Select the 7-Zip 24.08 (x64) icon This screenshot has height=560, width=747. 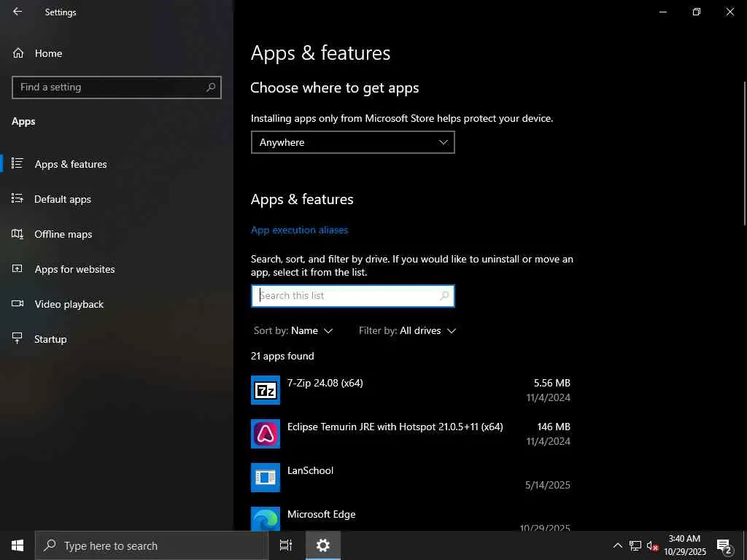pyautogui.click(x=266, y=390)
